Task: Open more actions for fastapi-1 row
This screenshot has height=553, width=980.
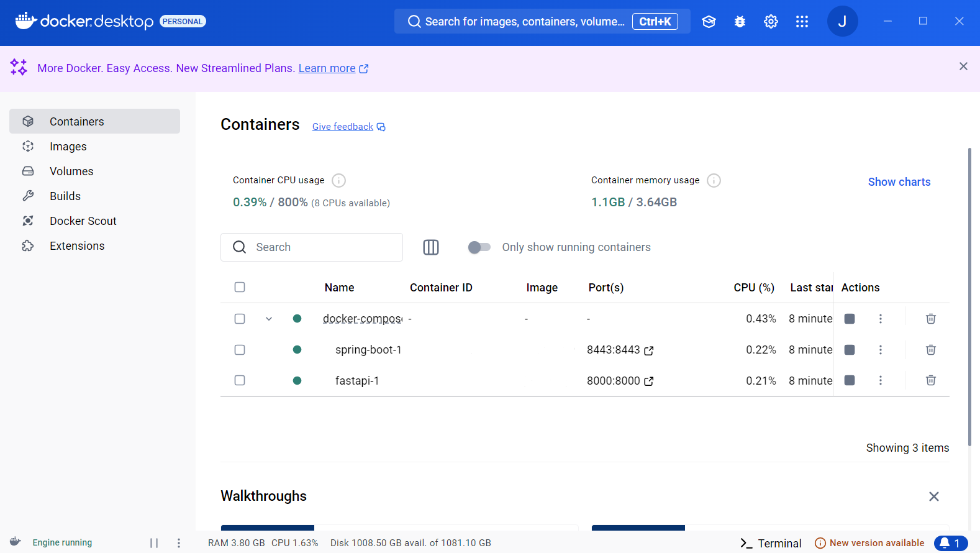Action: tap(880, 380)
